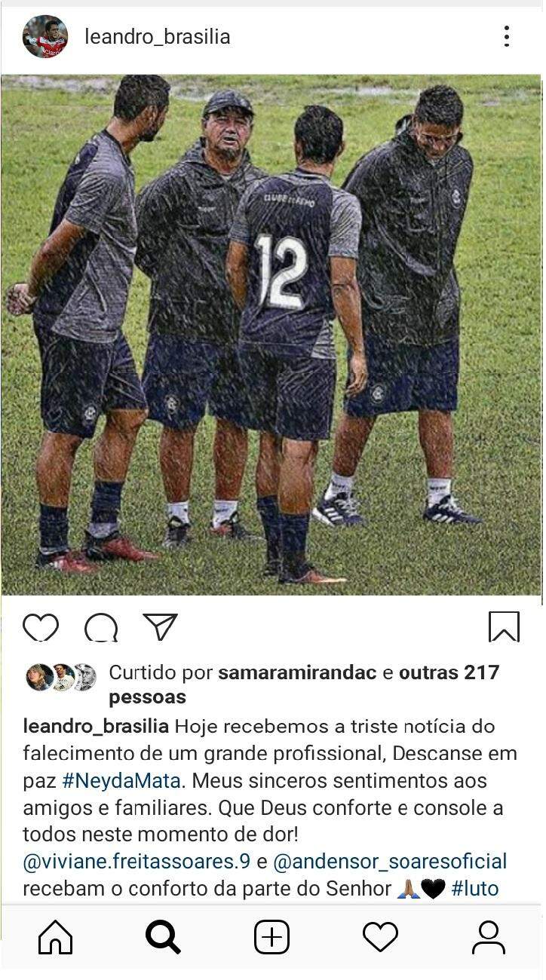Show list of outras 217 pessoas likes

click(304, 684)
